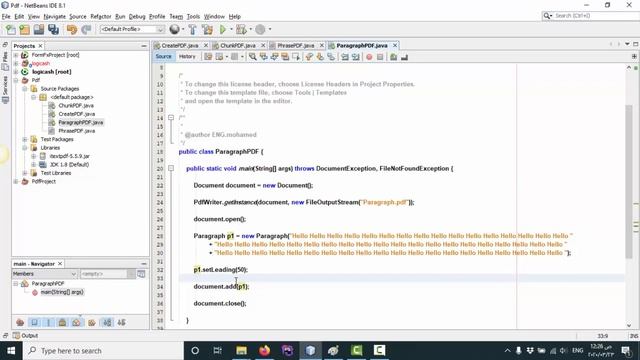Click the Windows Start button

(x=11, y=351)
